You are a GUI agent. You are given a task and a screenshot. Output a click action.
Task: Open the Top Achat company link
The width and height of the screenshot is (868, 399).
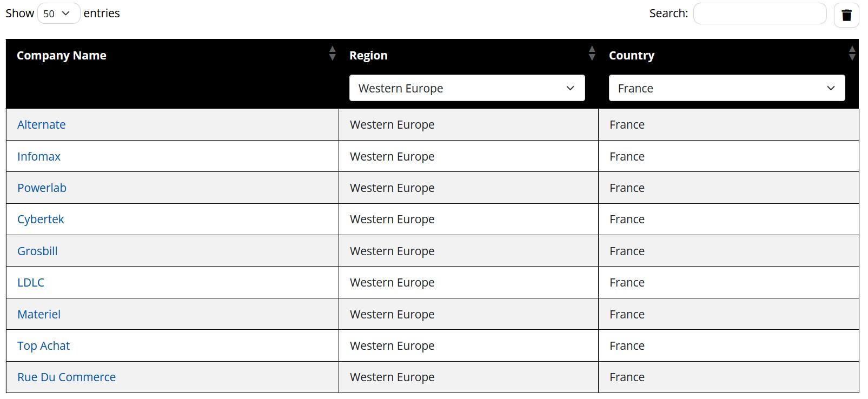pyautogui.click(x=43, y=346)
